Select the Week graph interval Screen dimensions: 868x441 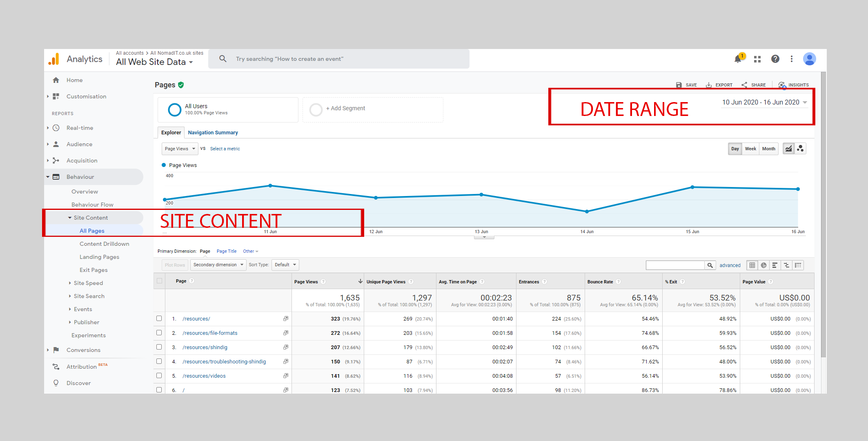pos(750,149)
